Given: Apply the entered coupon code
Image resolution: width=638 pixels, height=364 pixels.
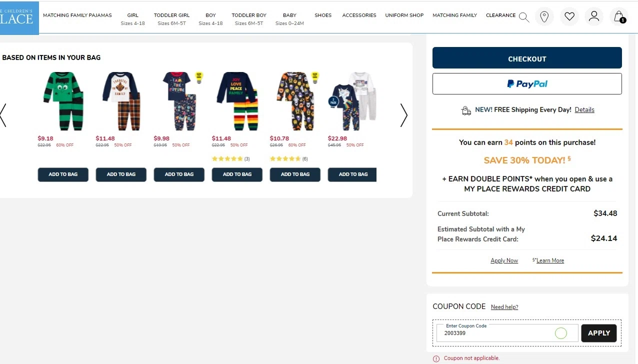Looking at the screenshot, I should coord(599,333).
